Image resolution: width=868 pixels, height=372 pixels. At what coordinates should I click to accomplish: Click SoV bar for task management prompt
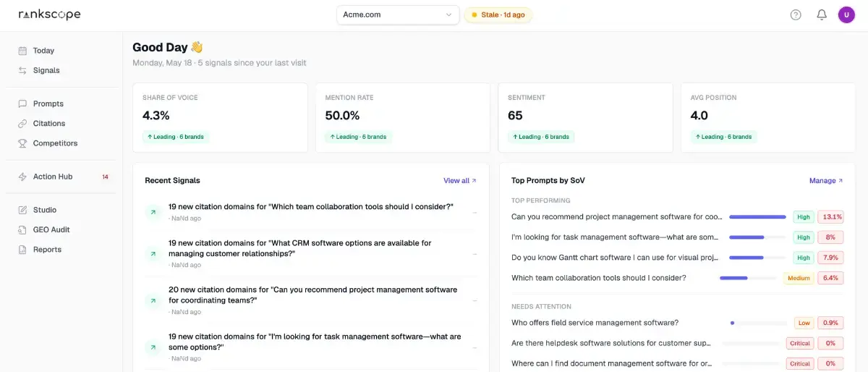point(757,237)
